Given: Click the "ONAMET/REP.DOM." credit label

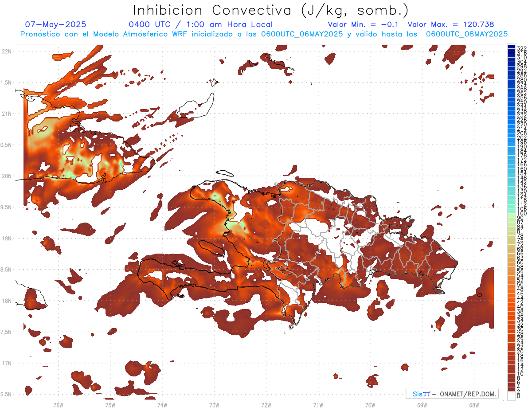Looking at the screenshot, I should pos(468,394).
